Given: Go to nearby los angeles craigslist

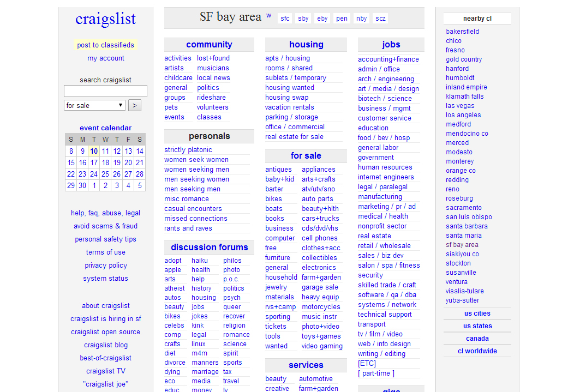Looking at the screenshot, I should coord(463,115).
